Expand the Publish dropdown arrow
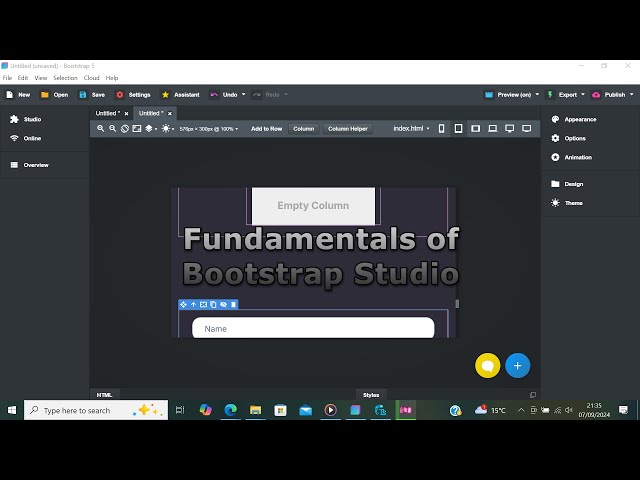The image size is (640, 480). [631, 94]
